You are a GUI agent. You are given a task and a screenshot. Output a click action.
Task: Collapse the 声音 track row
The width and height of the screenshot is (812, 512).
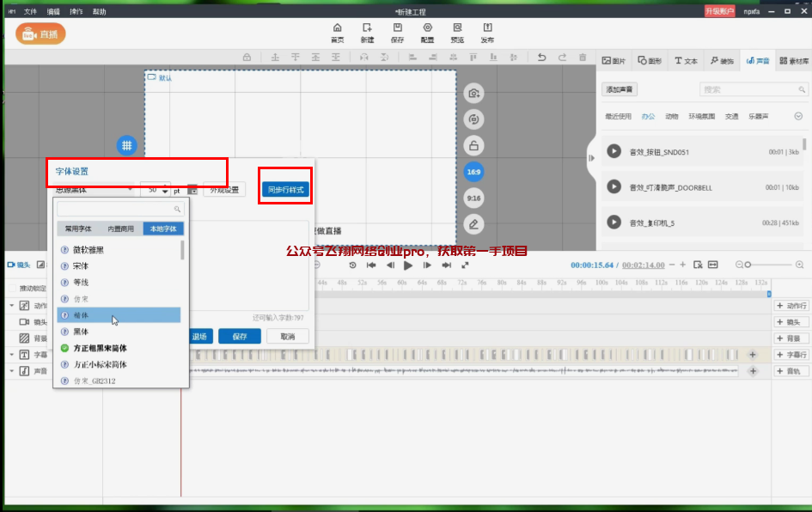click(x=11, y=371)
